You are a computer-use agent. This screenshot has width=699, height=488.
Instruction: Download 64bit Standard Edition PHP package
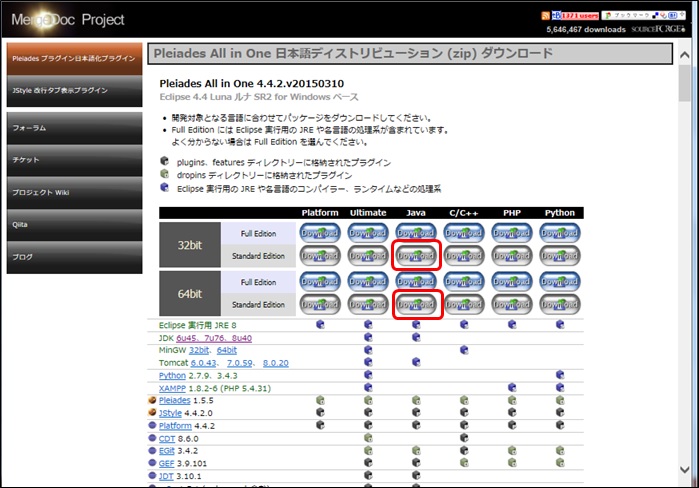(x=512, y=304)
